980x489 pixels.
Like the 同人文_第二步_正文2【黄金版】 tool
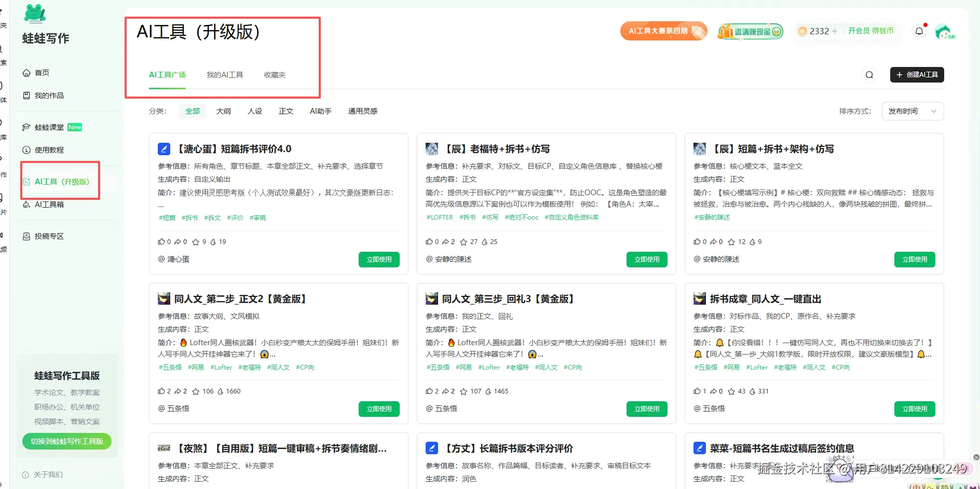[x=161, y=391]
